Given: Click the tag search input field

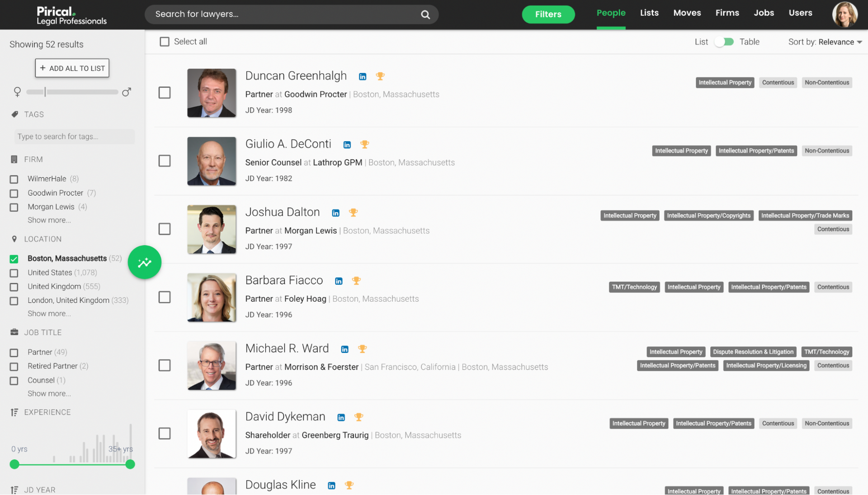Looking at the screenshot, I should [75, 137].
